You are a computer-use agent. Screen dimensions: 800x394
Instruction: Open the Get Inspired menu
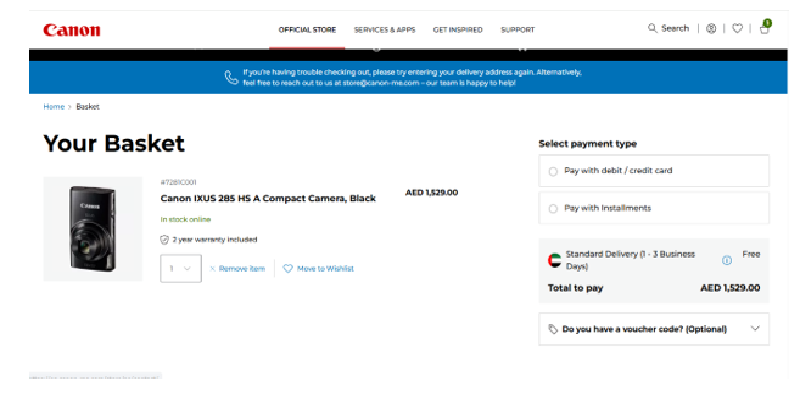point(458,30)
